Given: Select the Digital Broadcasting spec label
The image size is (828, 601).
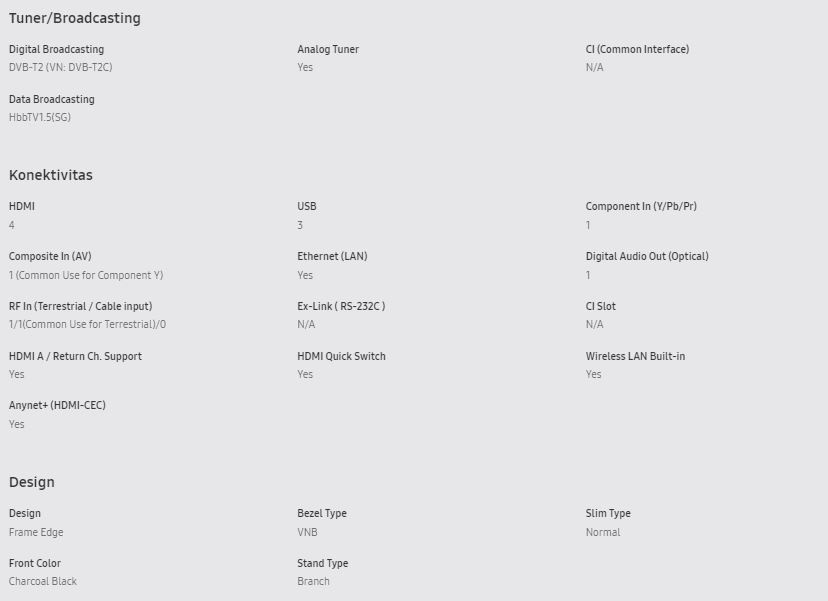Looking at the screenshot, I should pyautogui.click(x=57, y=49).
